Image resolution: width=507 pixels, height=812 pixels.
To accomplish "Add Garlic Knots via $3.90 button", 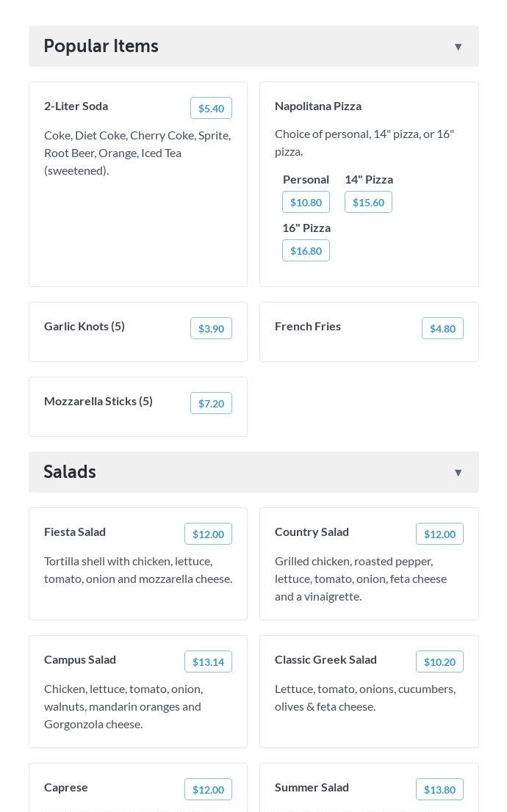I will (x=211, y=328).
